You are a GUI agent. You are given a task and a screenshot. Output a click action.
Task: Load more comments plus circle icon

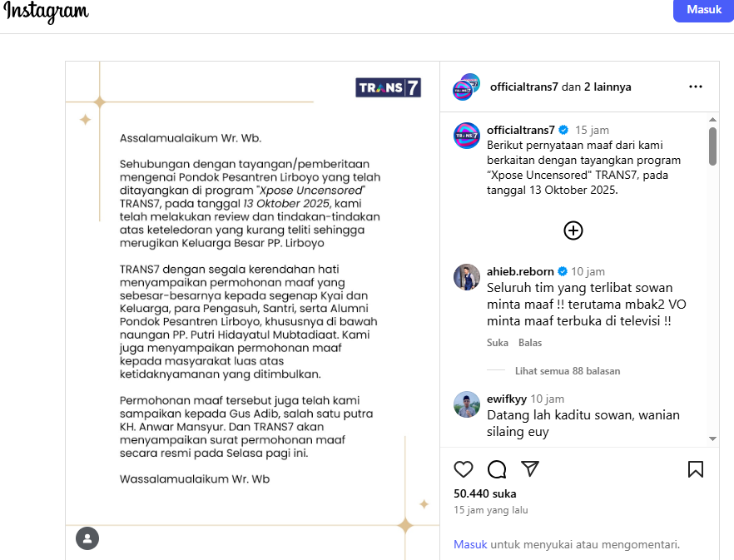(x=573, y=230)
